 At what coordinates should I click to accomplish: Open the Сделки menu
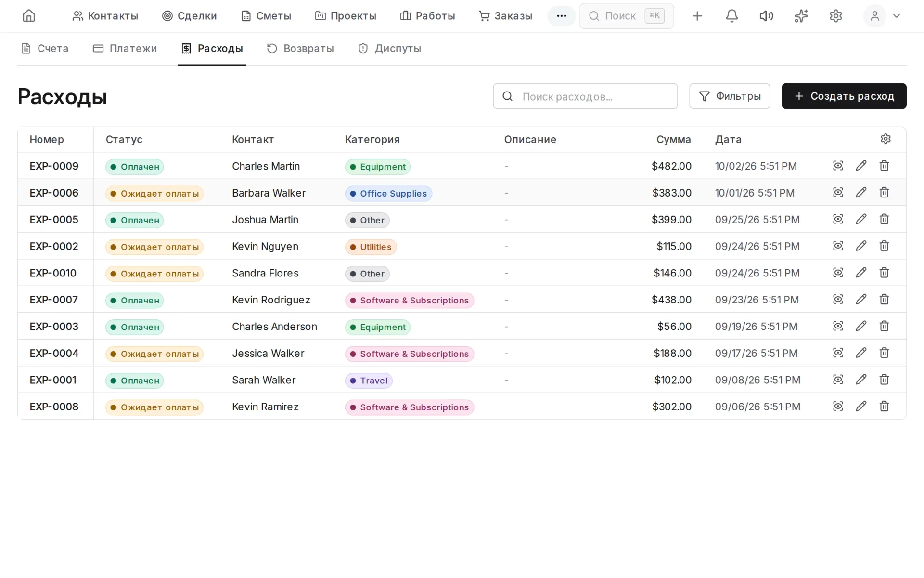[189, 16]
